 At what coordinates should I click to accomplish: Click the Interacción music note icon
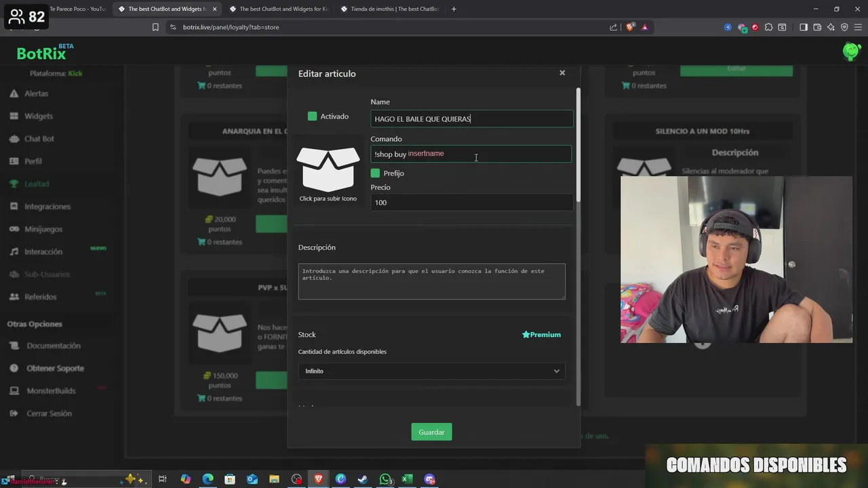click(14, 251)
